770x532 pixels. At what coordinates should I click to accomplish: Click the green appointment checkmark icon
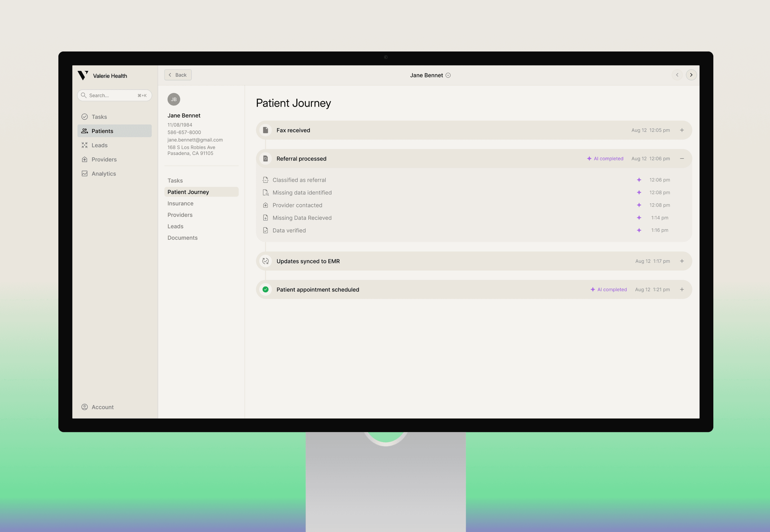[x=266, y=289]
